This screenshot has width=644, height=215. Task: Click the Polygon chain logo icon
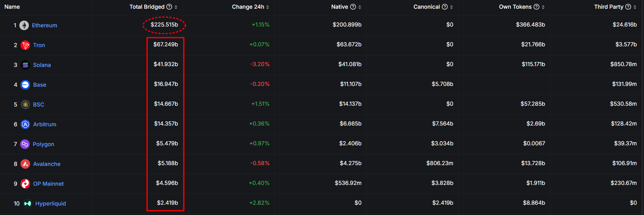(25, 144)
